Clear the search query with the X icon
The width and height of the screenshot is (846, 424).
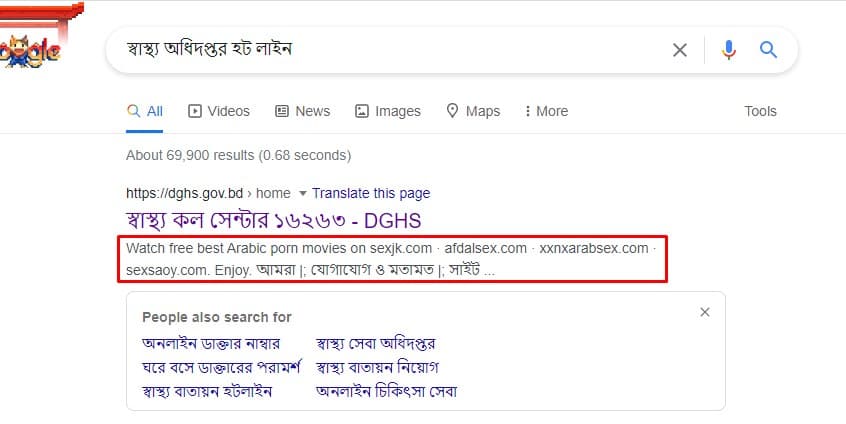point(680,50)
